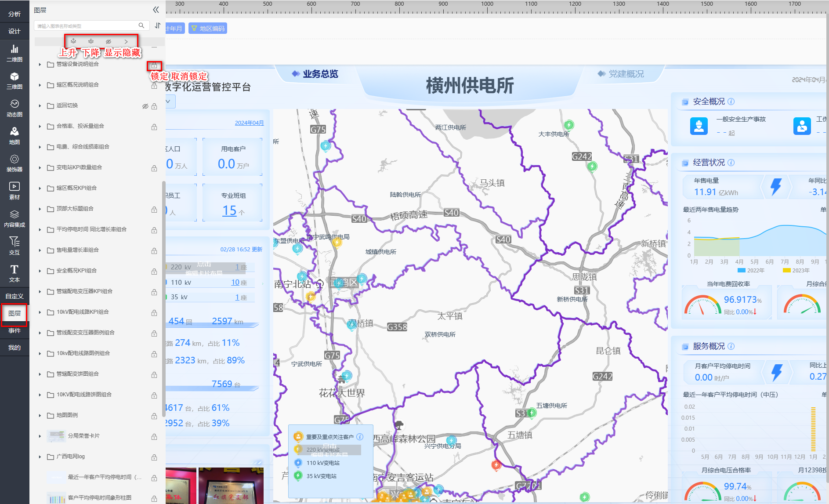Image resolution: width=829 pixels, height=504 pixels.
Task: Select the 客户平均停电时间象形柱图 layer thumbnail
Action: click(x=56, y=498)
